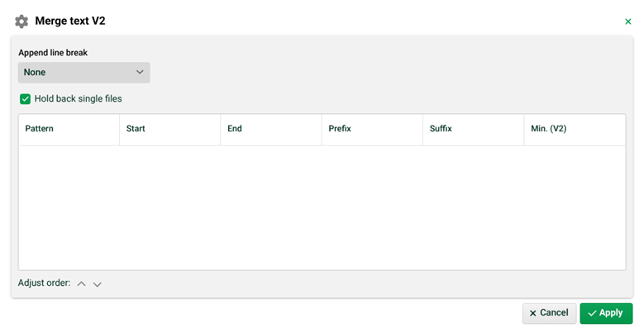Image resolution: width=644 pixels, height=328 pixels.
Task: Click the gear icon beside Merge text V2
Action: (x=21, y=21)
